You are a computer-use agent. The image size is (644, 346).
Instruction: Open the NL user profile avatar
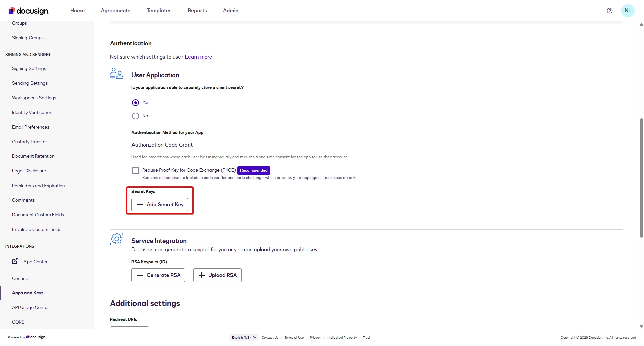628,11
